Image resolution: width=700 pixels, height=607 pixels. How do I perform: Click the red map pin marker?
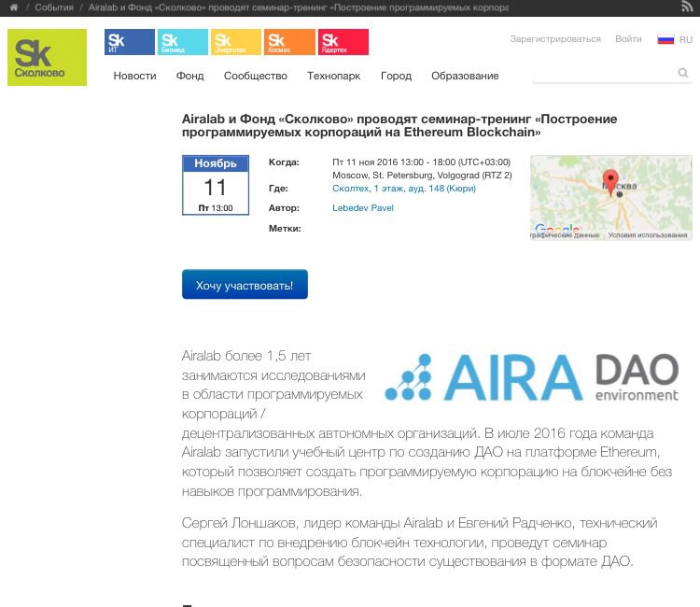click(x=610, y=181)
